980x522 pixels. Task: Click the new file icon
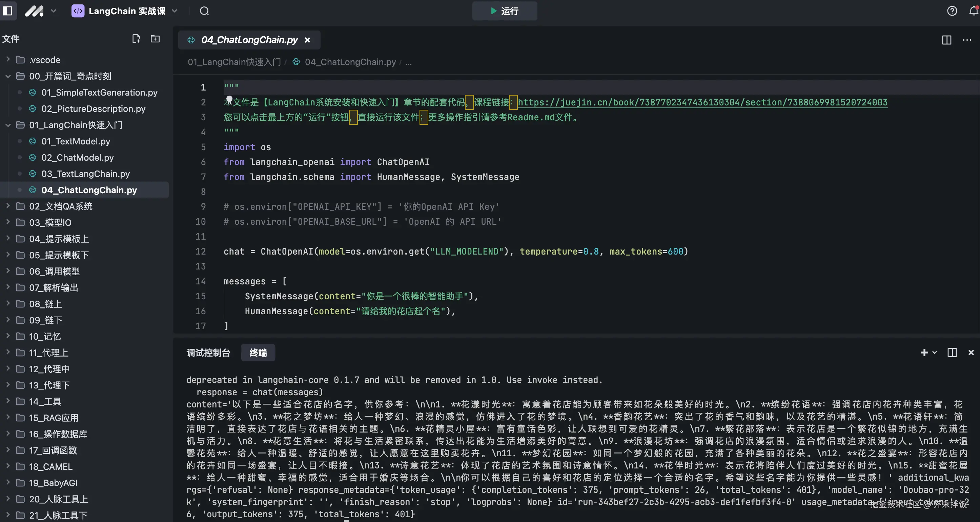coord(136,38)
